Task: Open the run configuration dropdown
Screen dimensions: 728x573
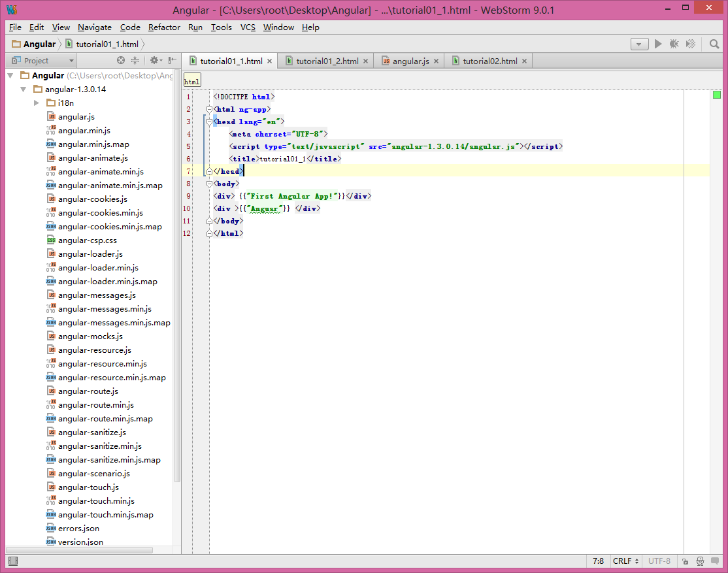Action: click(x=639, y=44)
